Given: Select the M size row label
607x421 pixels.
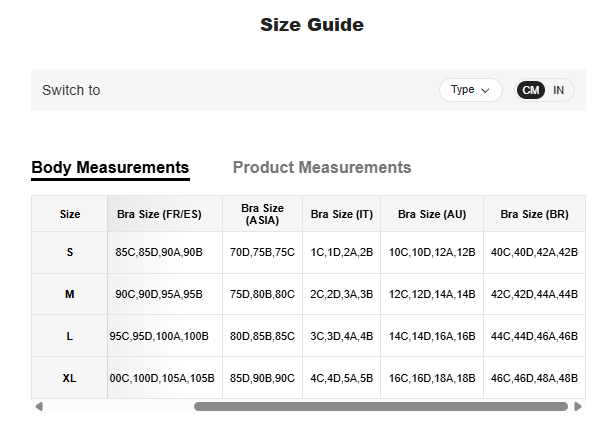Looking at the screenshot, I should (x=70, y=294).
